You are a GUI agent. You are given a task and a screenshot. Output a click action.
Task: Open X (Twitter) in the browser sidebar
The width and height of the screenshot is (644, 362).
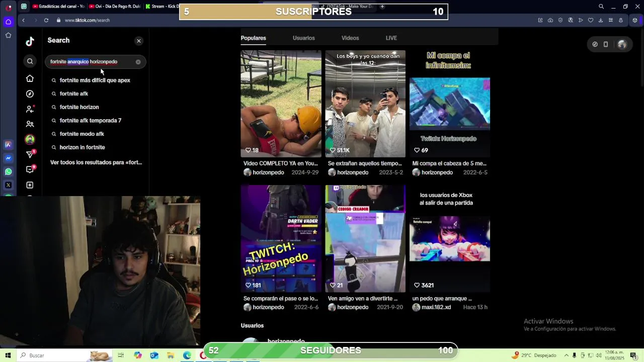coord(8,185)
